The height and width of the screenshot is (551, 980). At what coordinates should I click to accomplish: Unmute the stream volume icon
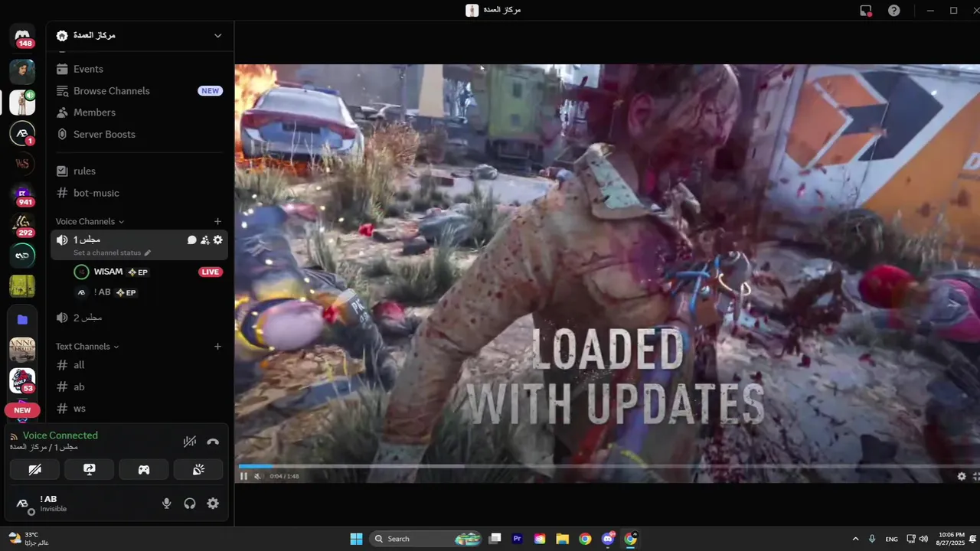tap(257, 476)
